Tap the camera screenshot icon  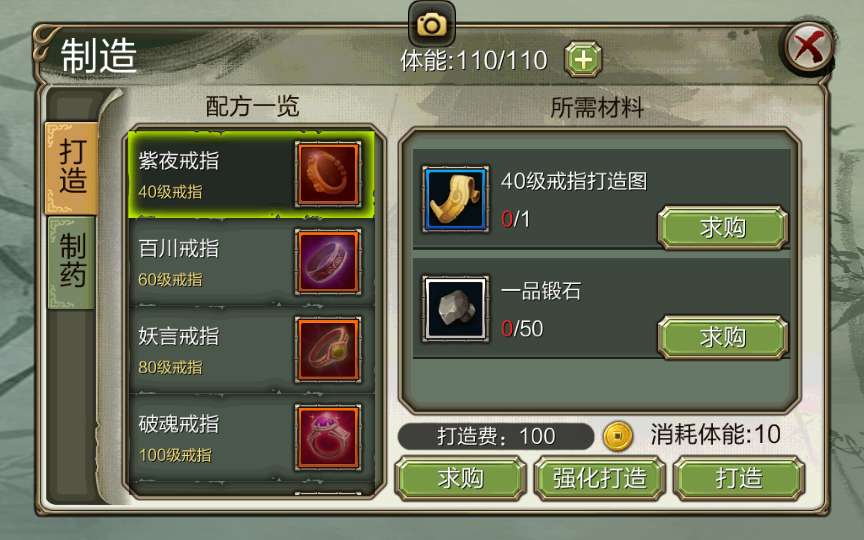tap(431, 25)
